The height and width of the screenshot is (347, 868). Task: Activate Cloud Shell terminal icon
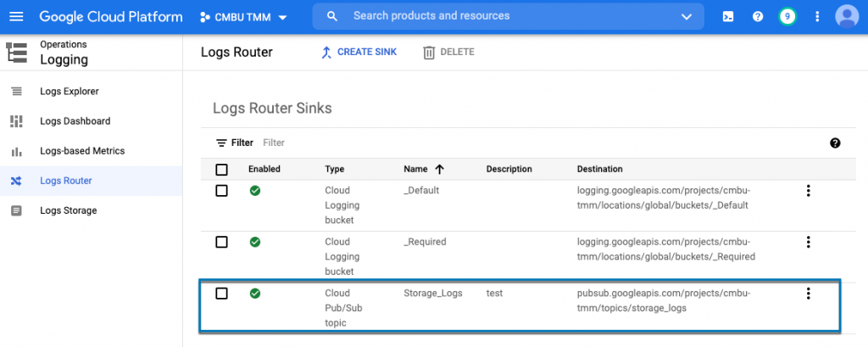(x=728, y=16)
